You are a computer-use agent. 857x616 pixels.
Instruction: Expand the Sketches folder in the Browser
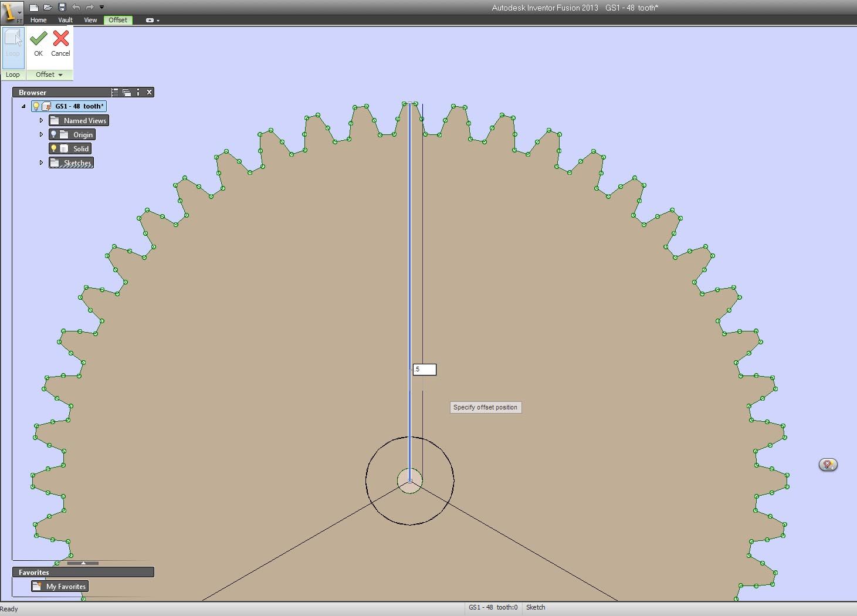[40, 163]
